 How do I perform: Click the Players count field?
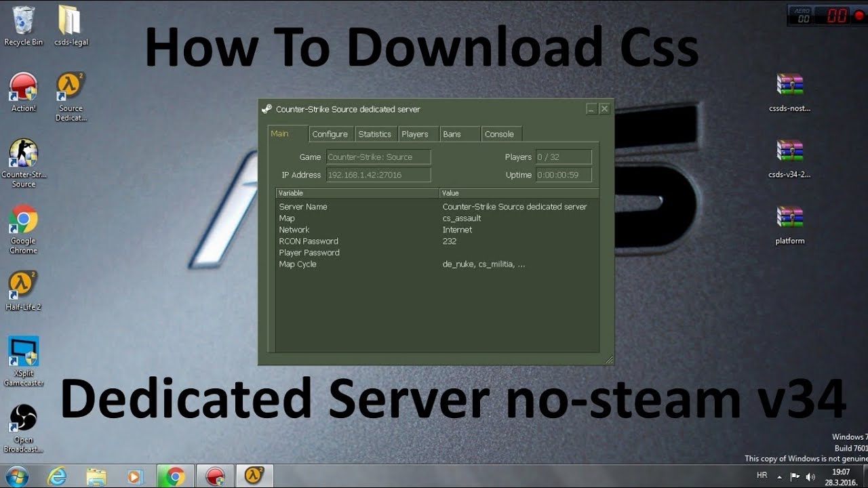tap(564, 157)
